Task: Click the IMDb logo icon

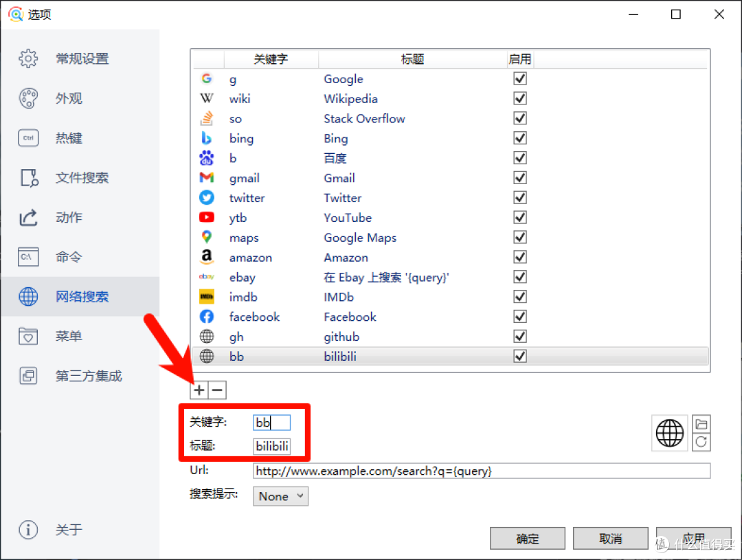Action: (207, 297)
